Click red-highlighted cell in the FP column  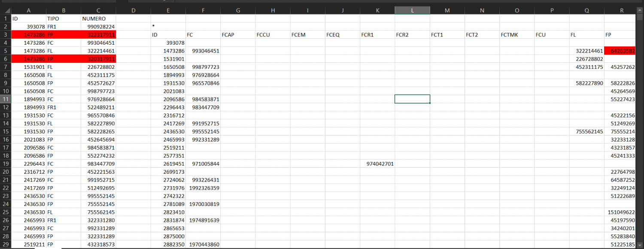[x=620, y=51]
